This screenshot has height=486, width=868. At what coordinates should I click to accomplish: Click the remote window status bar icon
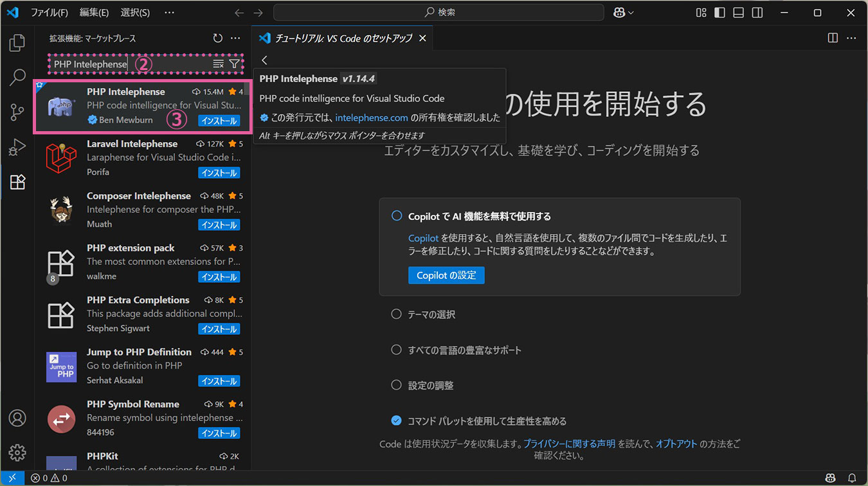(12, 478)
